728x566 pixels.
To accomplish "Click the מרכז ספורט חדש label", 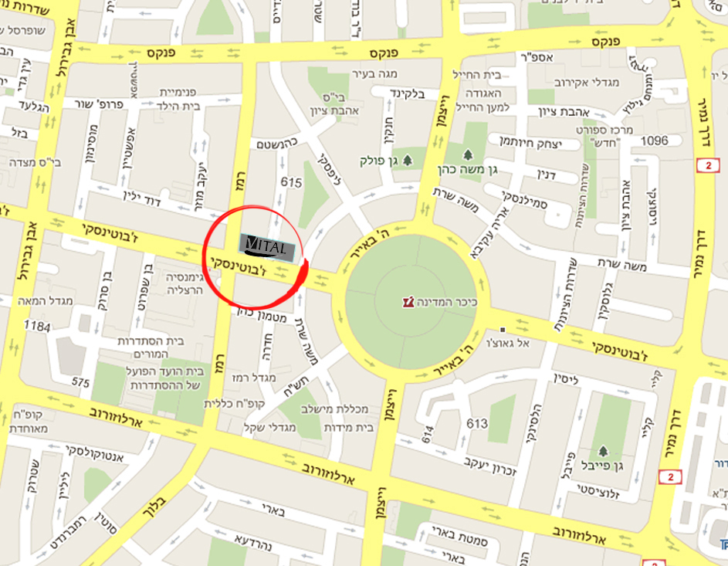I will 604,136.
